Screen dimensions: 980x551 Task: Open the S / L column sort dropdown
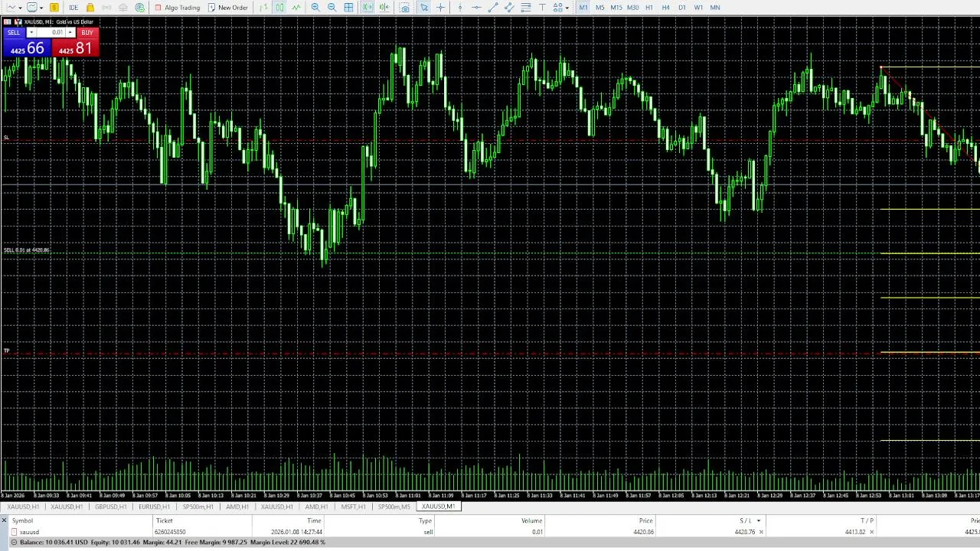759,521
